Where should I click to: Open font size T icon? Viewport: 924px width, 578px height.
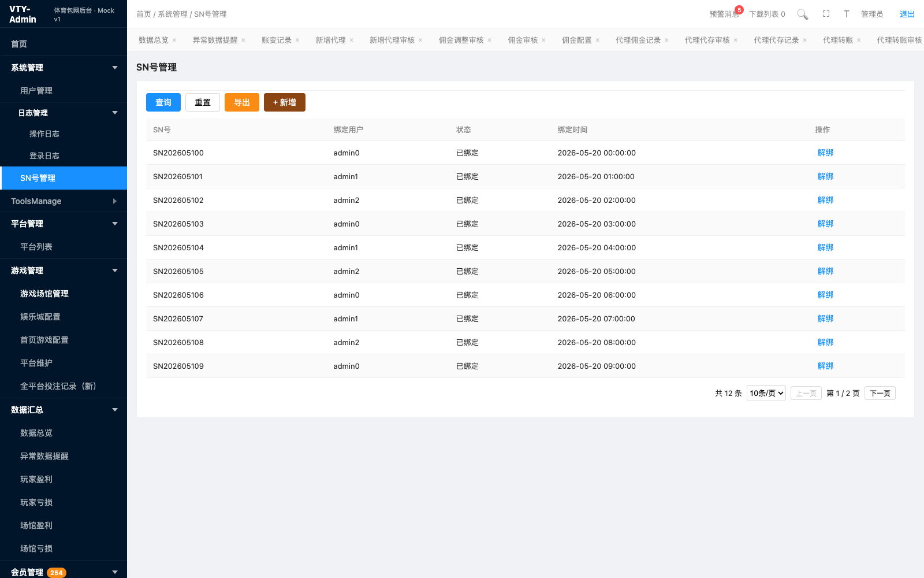tap(847, 14)
